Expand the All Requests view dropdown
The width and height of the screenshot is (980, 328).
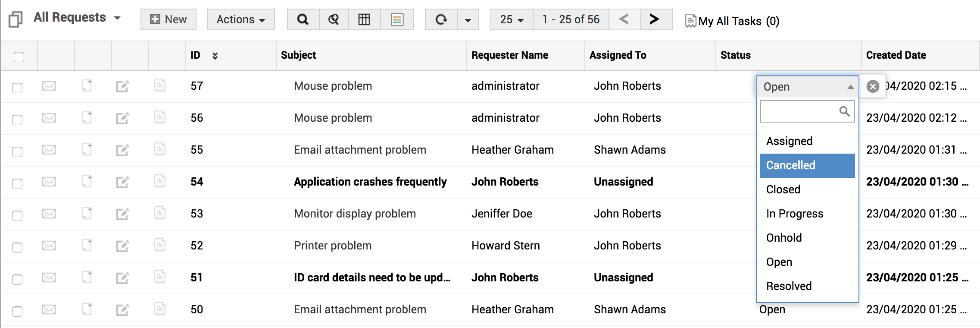(x=117, y=18)
